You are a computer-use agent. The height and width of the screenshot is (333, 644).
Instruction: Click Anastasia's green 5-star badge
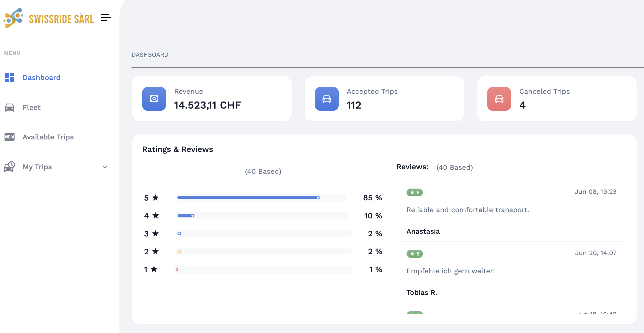(x=415, y=192)
